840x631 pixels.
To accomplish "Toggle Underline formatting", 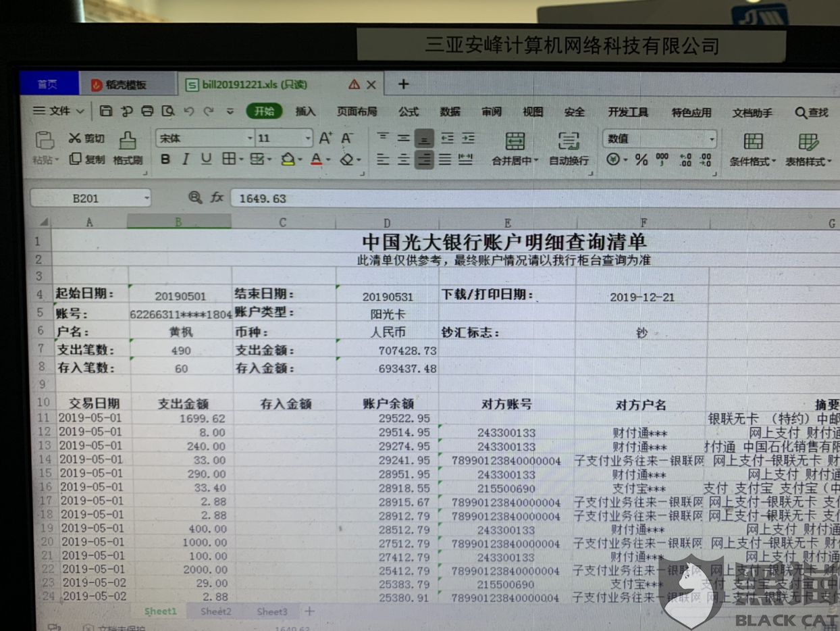I will click(207, 159).
